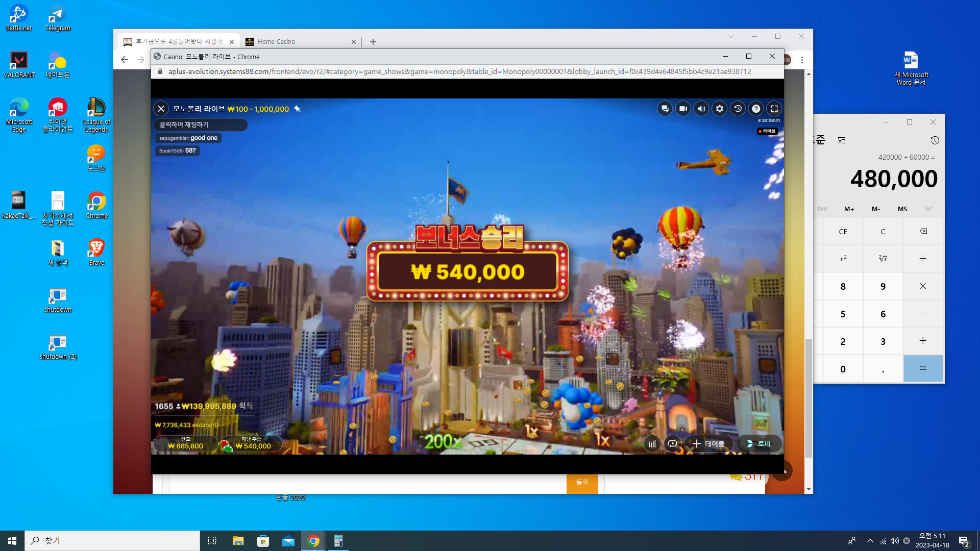The width and height of the screenshot is (980, 551).
Task: Click the Battle.net desktop icon
Action: [x=19, y=18]
